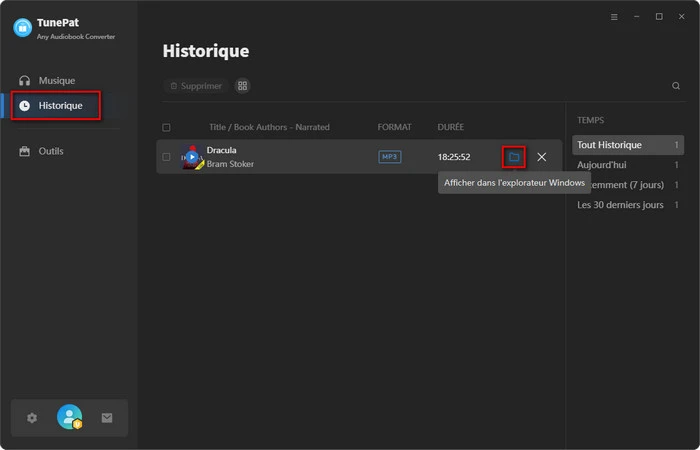Click the Dracula title text
The width and height of the screenshot is (700, 450).
coord(221,150)
